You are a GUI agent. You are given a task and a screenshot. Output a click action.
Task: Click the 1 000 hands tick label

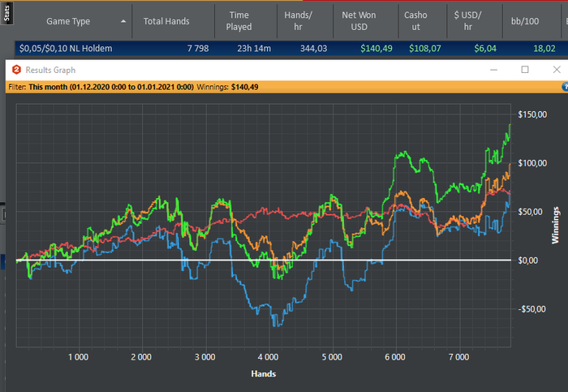(78, 357)
